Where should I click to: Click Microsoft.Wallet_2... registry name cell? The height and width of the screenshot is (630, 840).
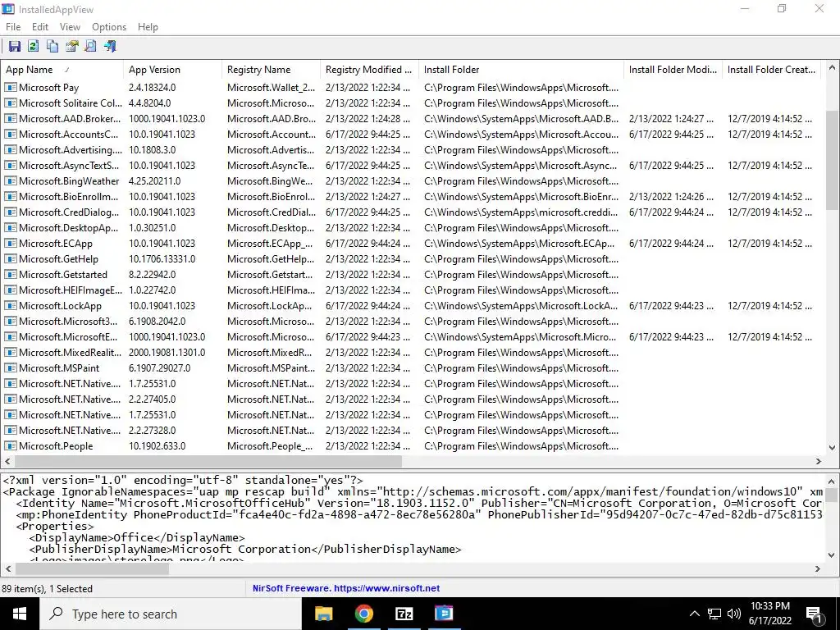[271, 87]
